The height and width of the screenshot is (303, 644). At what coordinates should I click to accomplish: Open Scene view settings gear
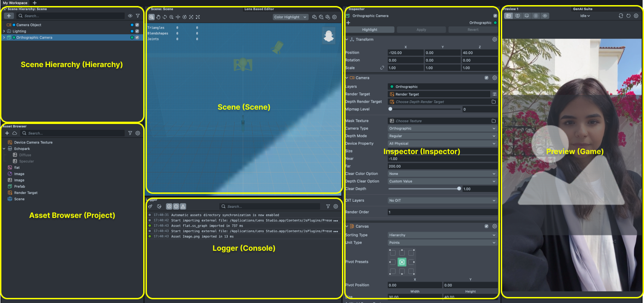tap(334, 17)
